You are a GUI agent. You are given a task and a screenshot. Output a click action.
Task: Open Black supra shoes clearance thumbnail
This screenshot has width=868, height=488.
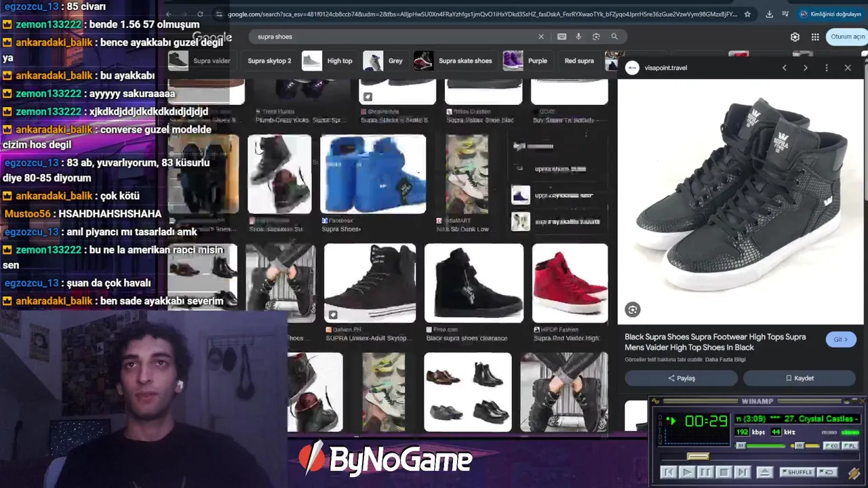(x=473, y=283)
